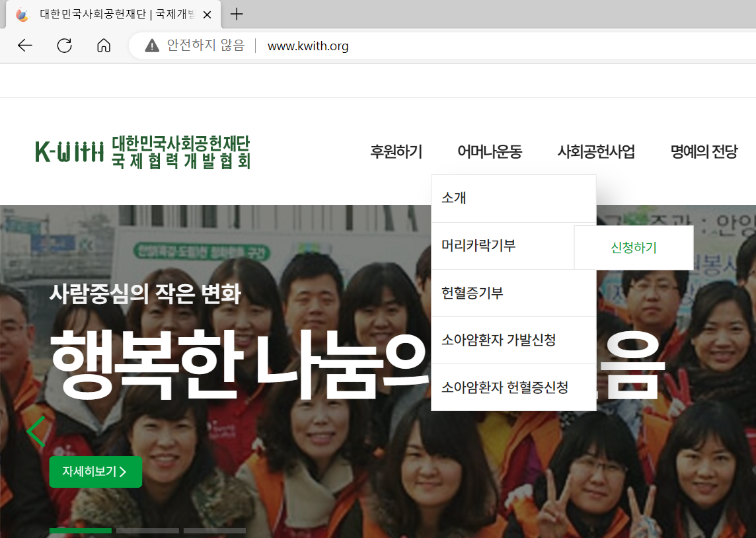Open the 어머나운동 menu
Image resolution: width=756 pixels, height=538 pixels.
click(490, 151)
